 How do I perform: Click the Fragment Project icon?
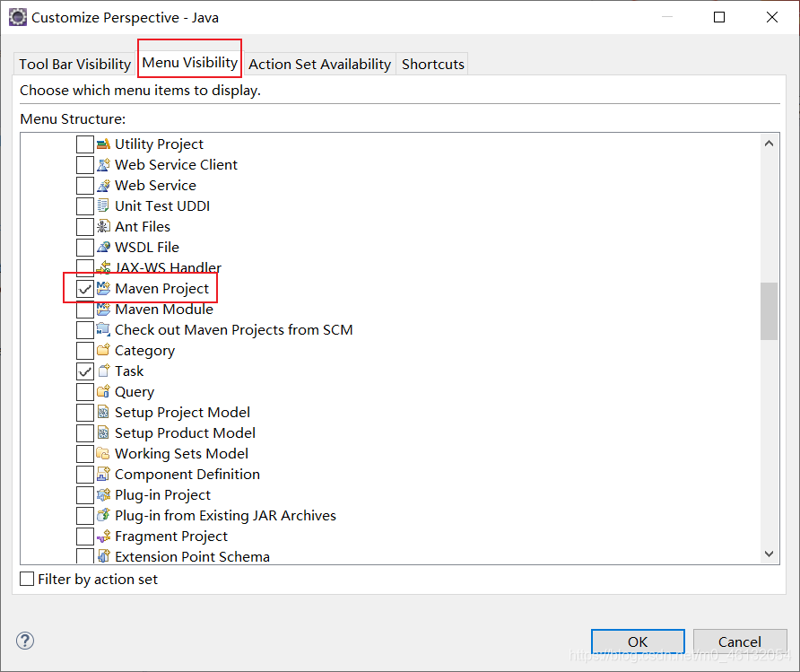click(103, 537)
